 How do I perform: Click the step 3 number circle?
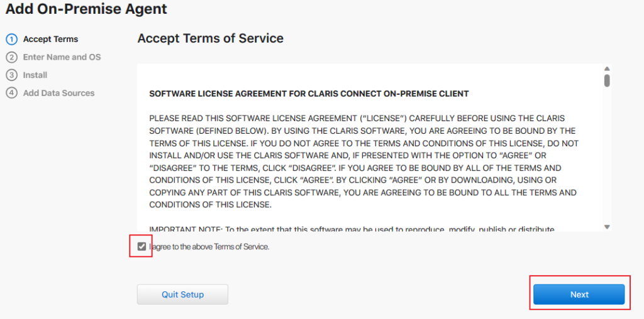coord(11,75)
